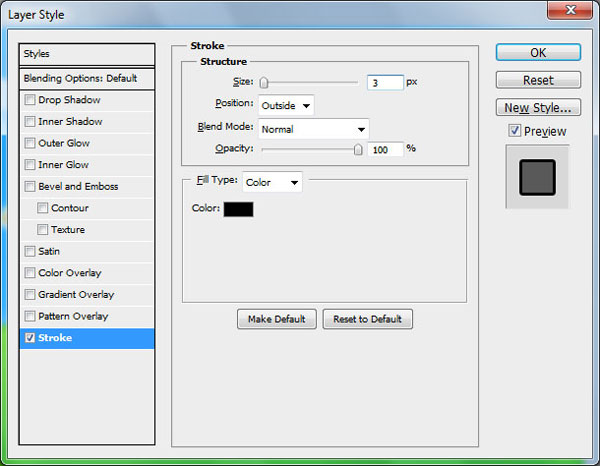Select the Color Overlay label
Screen dimensions: 600x466
pos(70,273)
